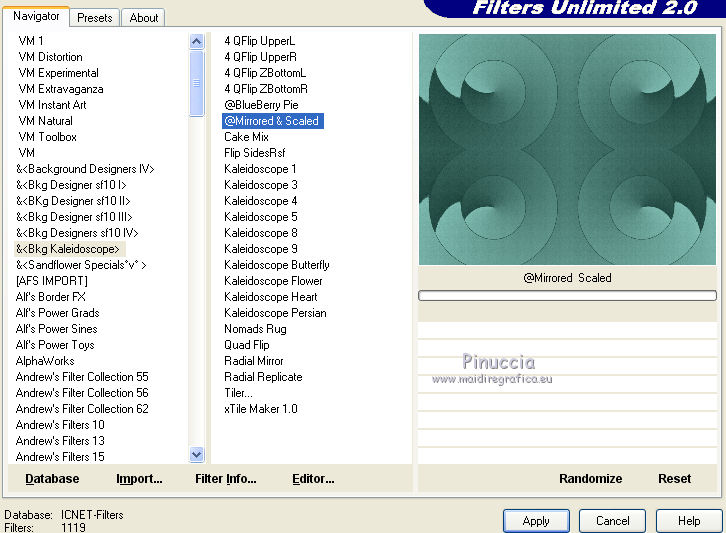Select Alf's Power Toys category
726x533 pixels.
click(55, 345)
